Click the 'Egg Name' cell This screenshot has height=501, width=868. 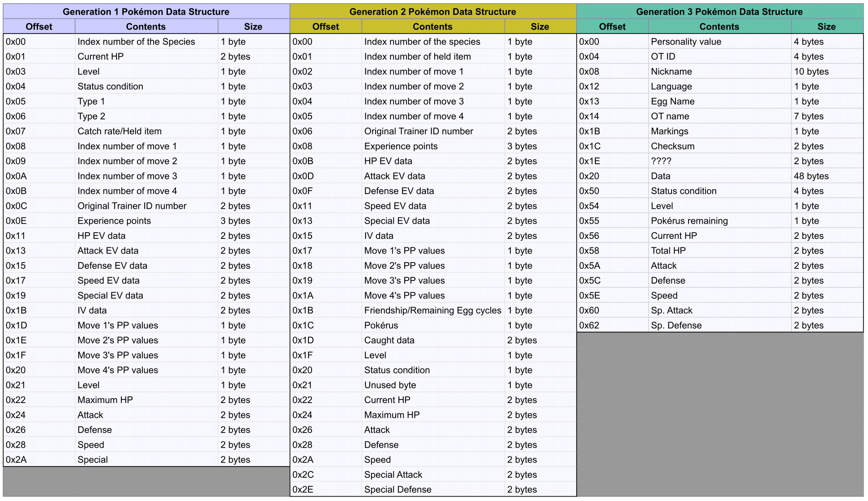click(720, 101)
